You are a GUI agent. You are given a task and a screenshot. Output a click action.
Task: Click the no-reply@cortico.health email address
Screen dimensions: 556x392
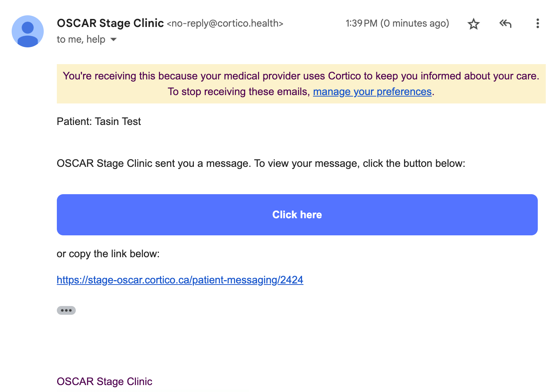tap(225, 24)
